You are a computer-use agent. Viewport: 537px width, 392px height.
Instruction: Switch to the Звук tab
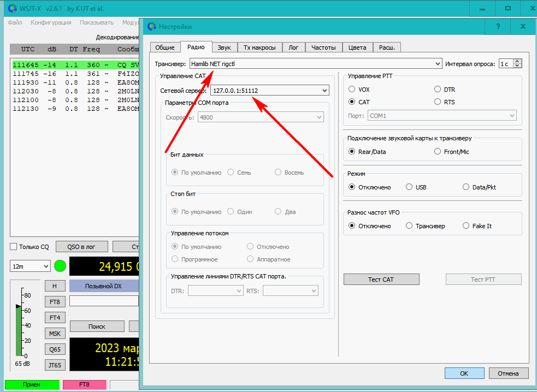[223, 47]
